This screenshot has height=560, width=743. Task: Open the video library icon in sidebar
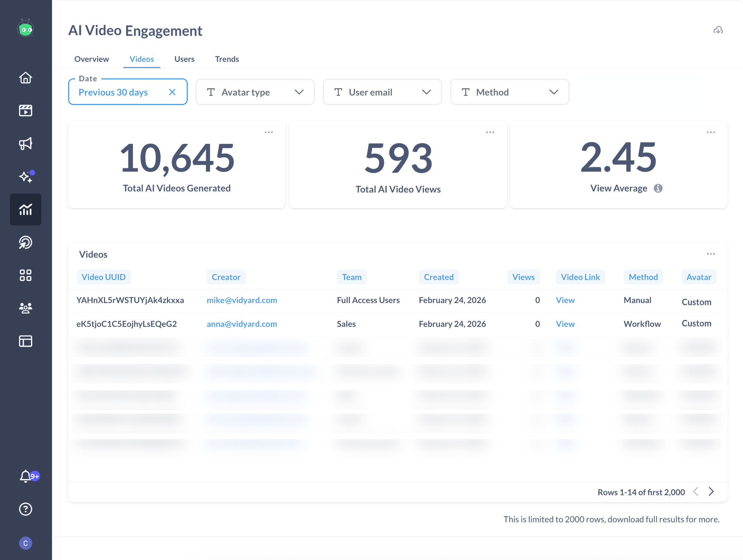(x=25, y=111)
